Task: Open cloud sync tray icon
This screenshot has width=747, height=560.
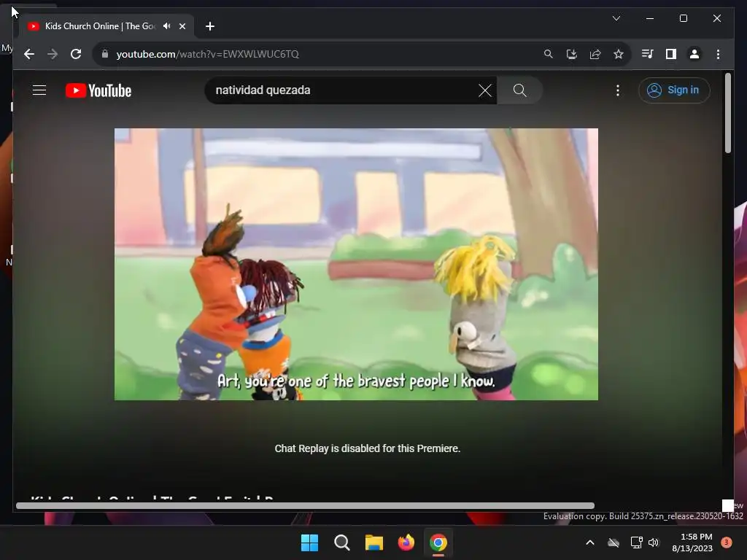Action: pos(614,542)
